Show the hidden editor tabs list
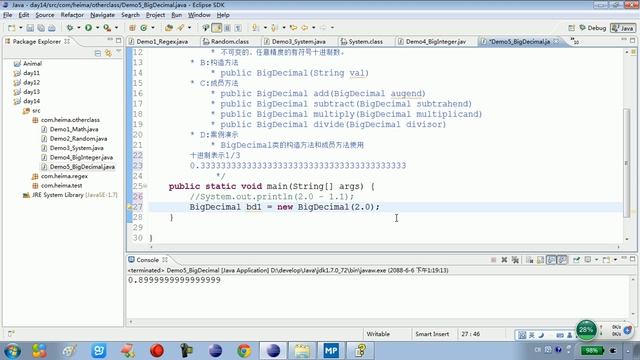Screen dimensions: 640x360 click(x=575, y=41)
